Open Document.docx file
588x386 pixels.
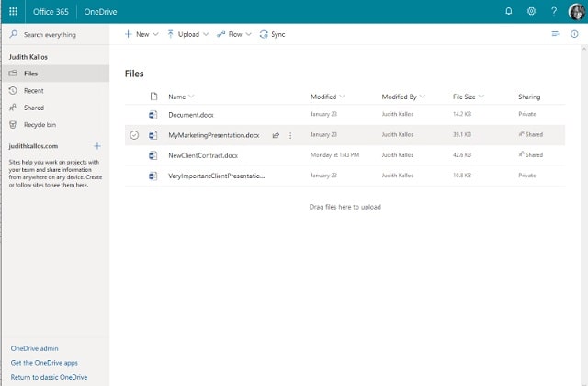(x=191, y=115)
